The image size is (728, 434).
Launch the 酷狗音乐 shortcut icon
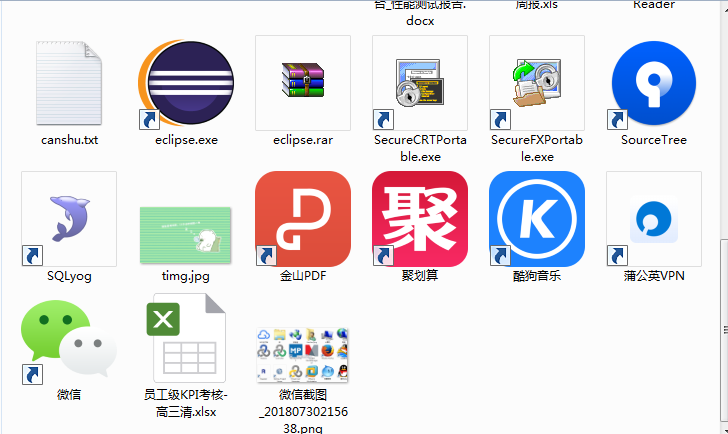[x=537, y=219]
